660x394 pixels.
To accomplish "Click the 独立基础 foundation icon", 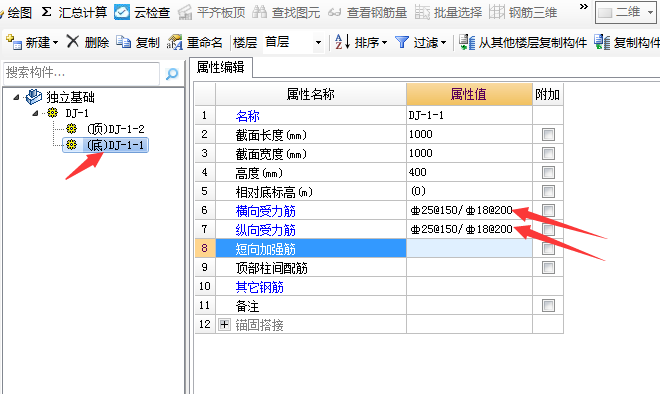I will [34, 97].
